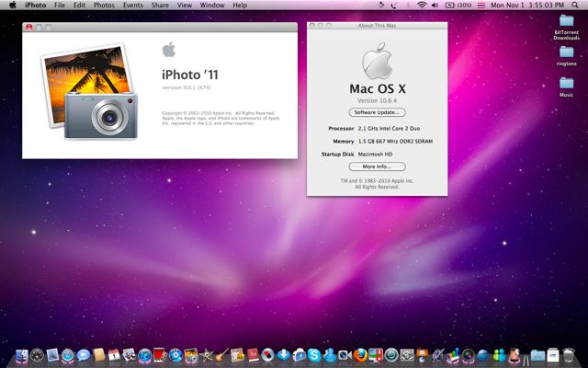Launch iMovie star icon in dock
This screenshot has width=588, height=368.
coord(206,355)
